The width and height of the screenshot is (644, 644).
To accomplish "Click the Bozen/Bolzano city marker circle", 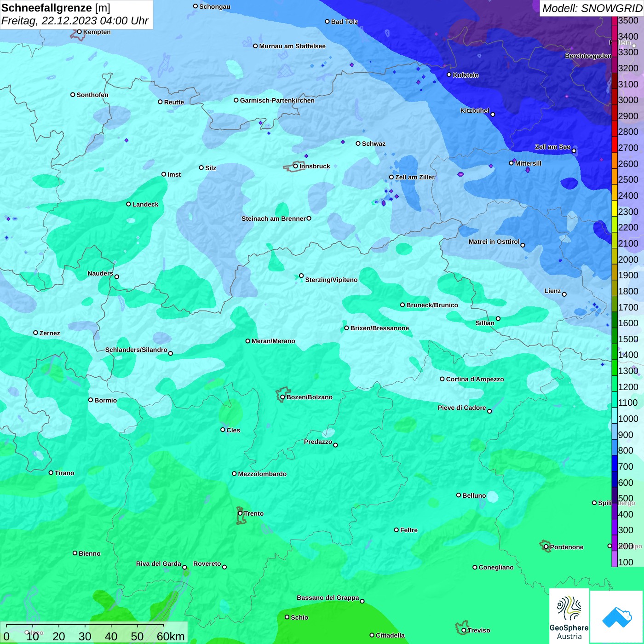I will coord(283,397).
